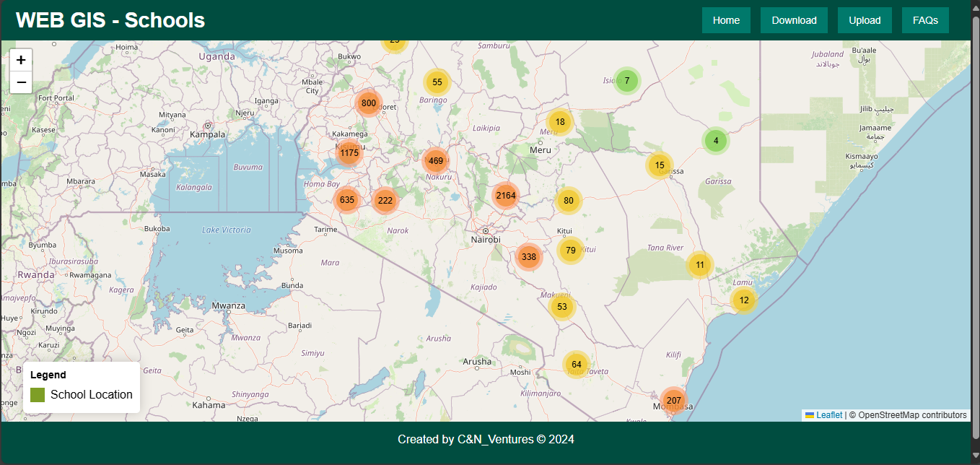Select the 12 cluster near Lamu
The image size is (980, 465).
tap(744, 300)
